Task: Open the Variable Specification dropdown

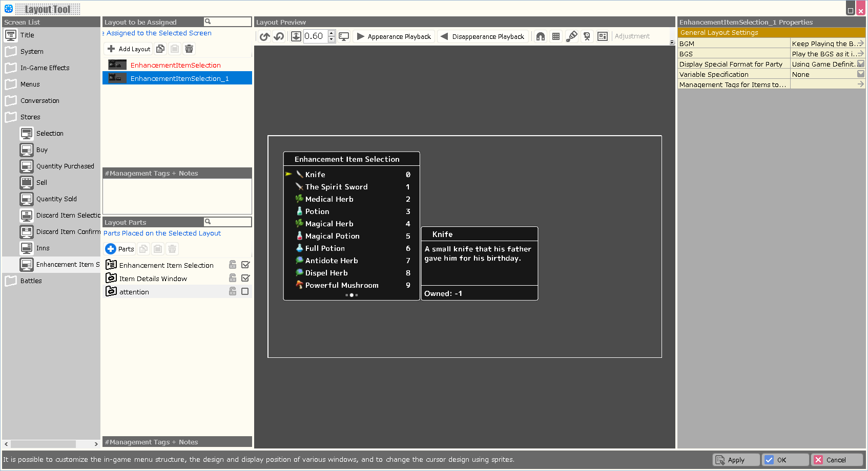Action: (860, 74)
